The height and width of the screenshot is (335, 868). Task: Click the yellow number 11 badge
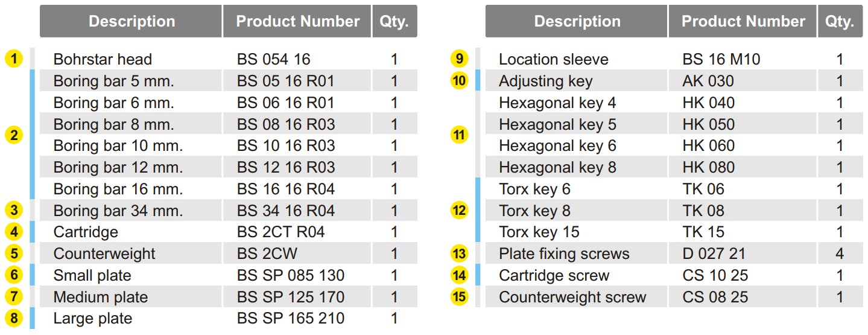click(x=460, y=135)
